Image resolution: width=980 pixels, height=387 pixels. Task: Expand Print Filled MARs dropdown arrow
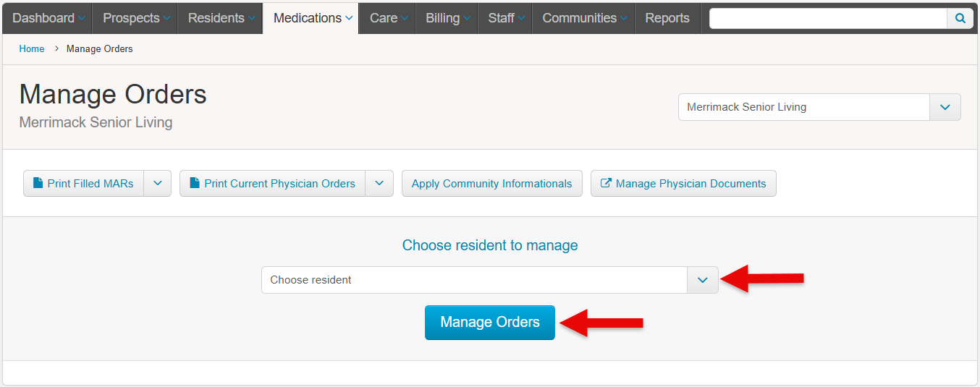click(158, 184)
